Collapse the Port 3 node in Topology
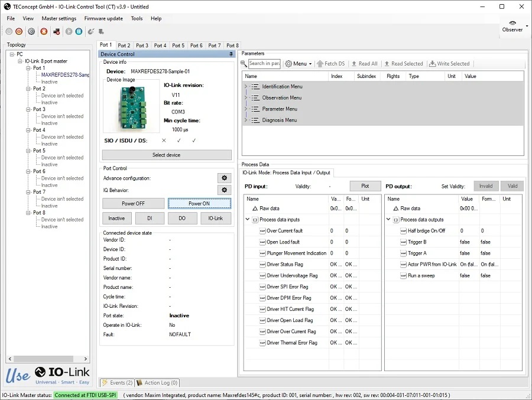The height and width of the screenshot is (400, 532). (x=28, y=109)
